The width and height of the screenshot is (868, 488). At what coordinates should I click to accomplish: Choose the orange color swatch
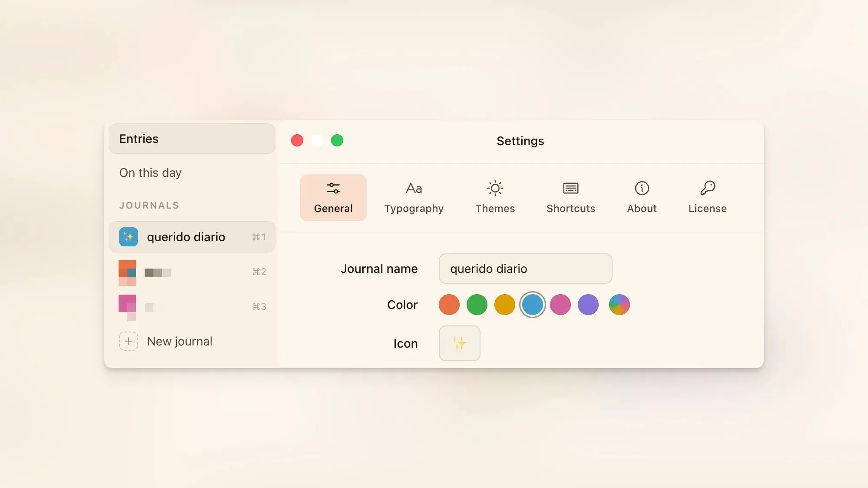point(449,305)
